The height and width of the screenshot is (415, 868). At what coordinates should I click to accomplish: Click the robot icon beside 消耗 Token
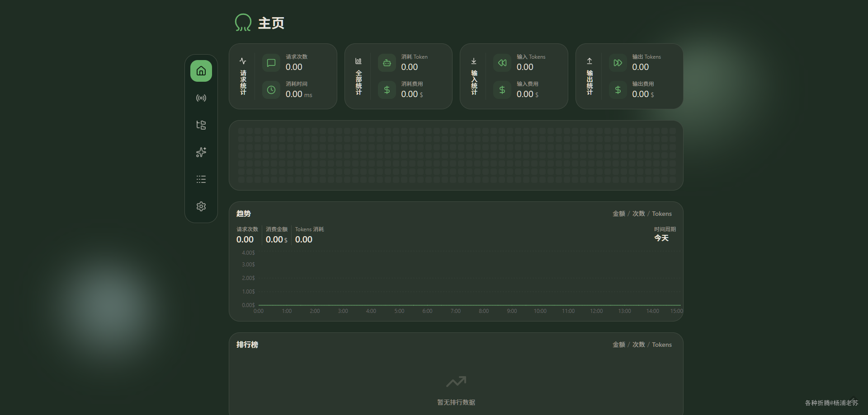(387, 63)
